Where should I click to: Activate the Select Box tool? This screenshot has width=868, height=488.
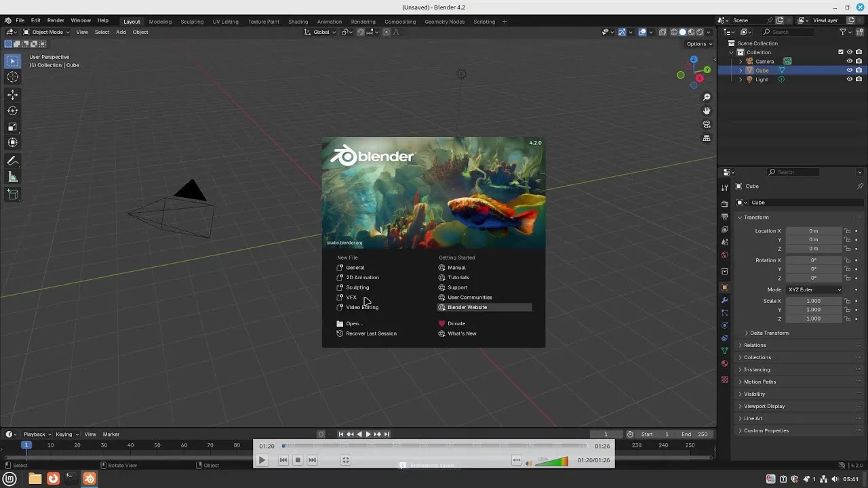point(12,61)
